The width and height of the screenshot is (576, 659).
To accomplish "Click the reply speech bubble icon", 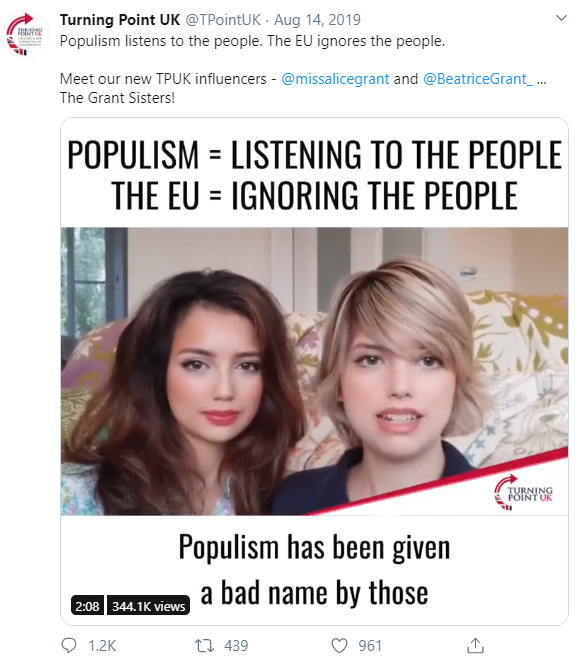I will coord(69,645).
